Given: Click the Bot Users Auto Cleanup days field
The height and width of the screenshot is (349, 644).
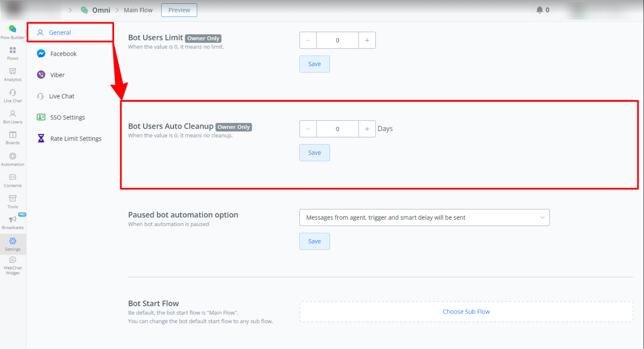Looking at the screenshot, I should click(x=338, y=129).
